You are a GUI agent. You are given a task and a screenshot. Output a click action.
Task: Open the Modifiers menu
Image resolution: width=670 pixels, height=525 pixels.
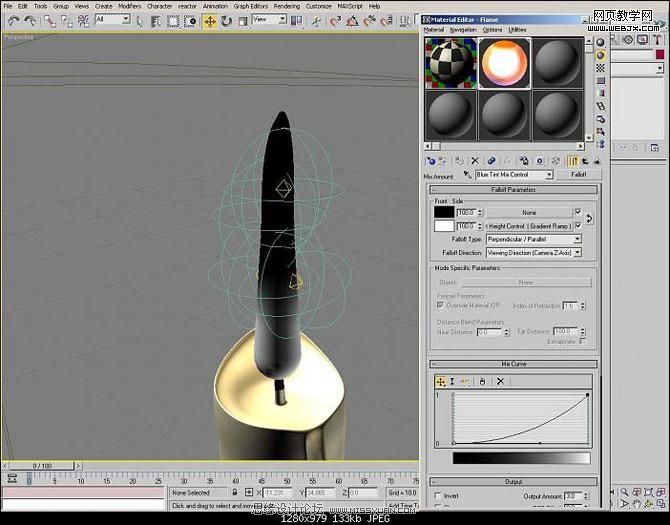point(129,6)
